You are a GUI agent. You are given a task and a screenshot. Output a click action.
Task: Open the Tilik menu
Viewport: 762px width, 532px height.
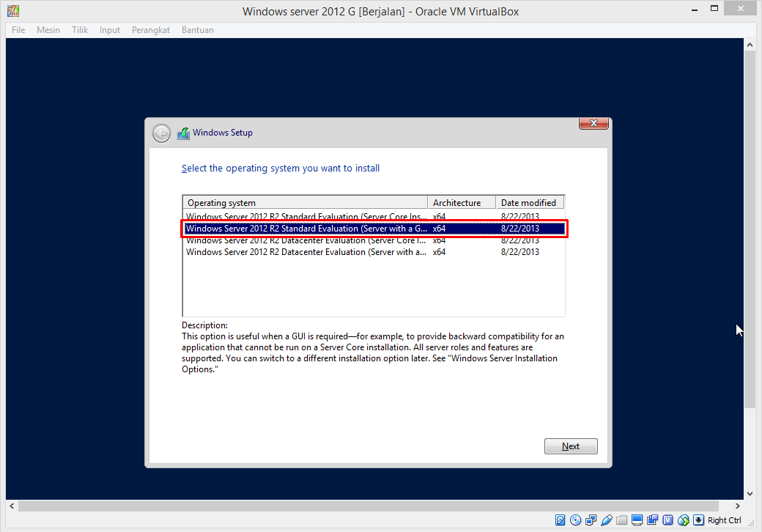80,30
